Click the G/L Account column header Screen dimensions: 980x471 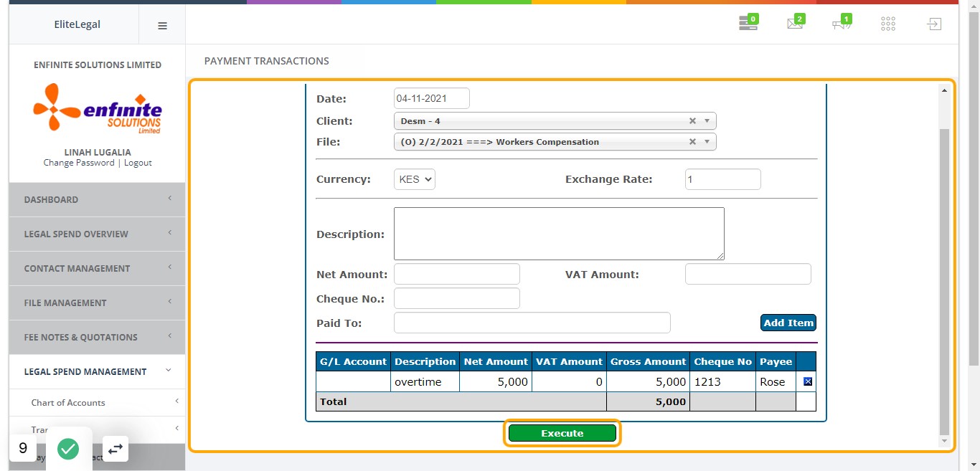(x=353, y=361)
